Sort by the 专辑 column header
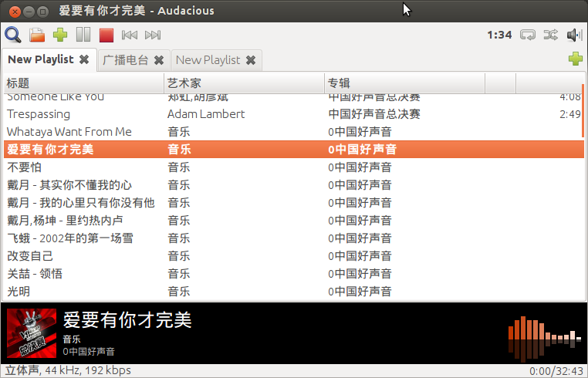Screen dimensions: 588x378 pos(404,83)
